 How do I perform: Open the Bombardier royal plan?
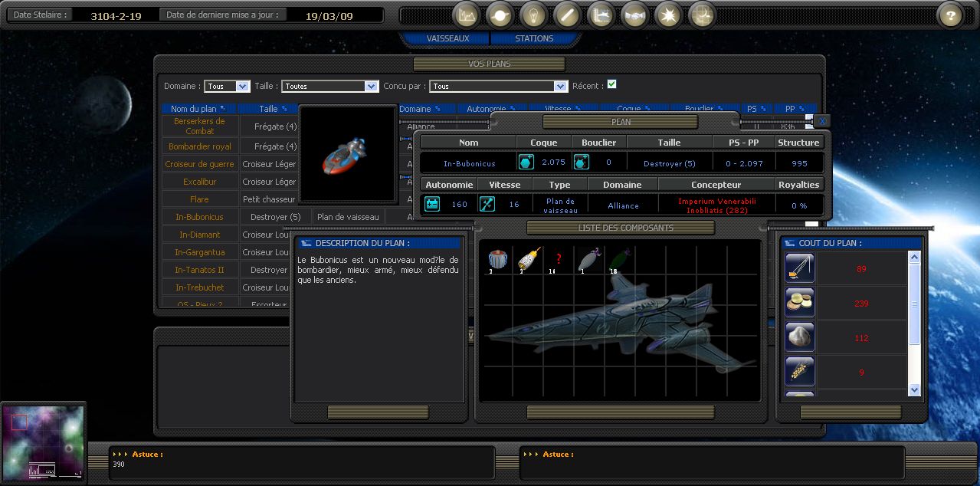pos(200,146)
